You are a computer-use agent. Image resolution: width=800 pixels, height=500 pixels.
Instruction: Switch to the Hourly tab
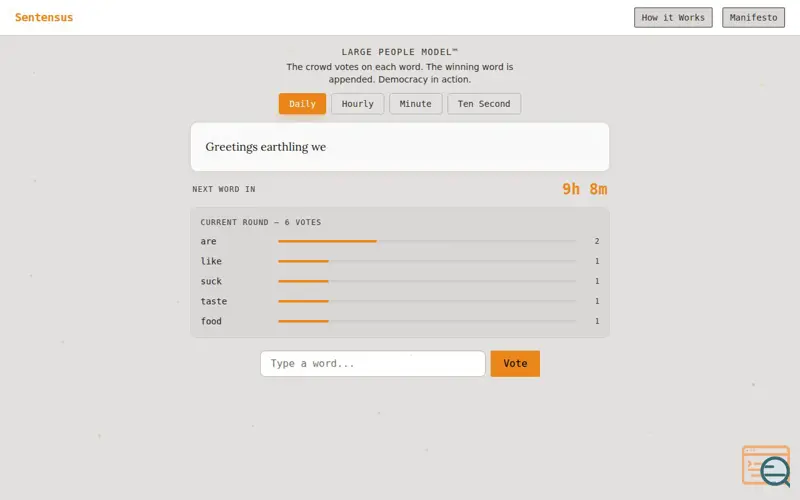click(x=357, y=104)
